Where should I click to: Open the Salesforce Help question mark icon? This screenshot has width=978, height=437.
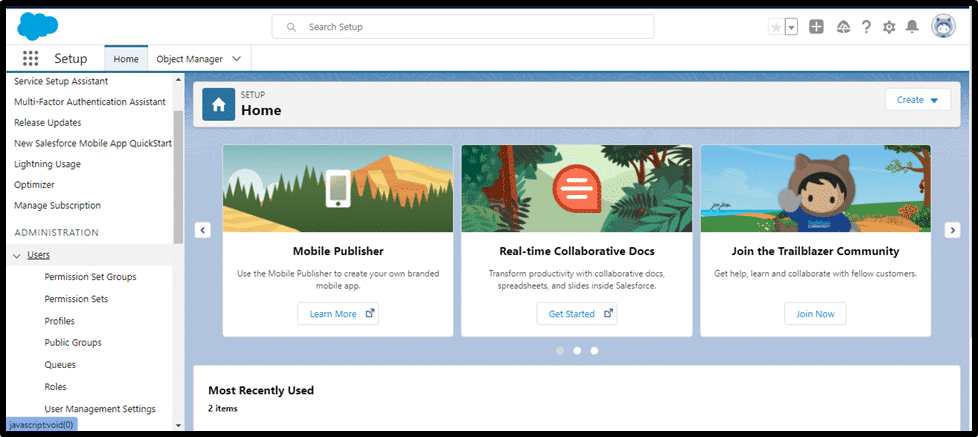[866, 27]
